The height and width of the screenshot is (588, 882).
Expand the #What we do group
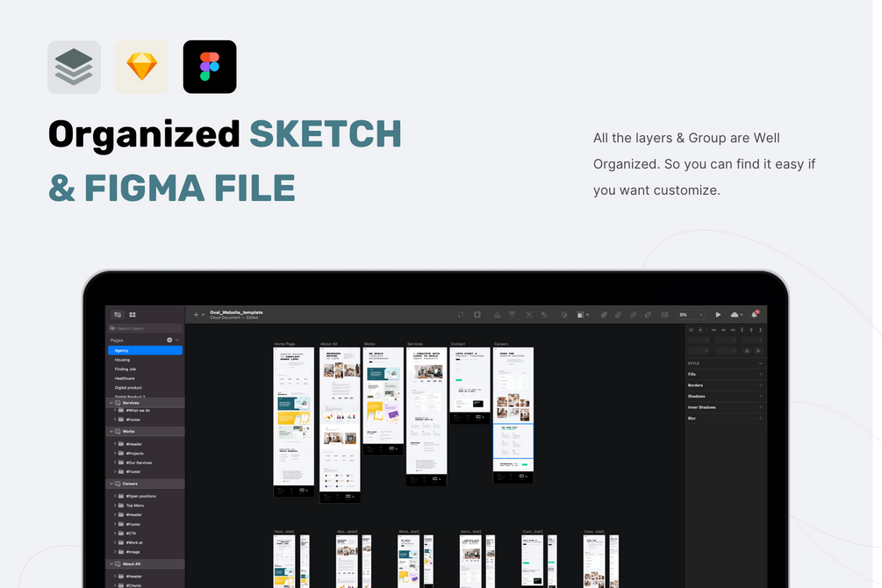(x=115, y=410)
